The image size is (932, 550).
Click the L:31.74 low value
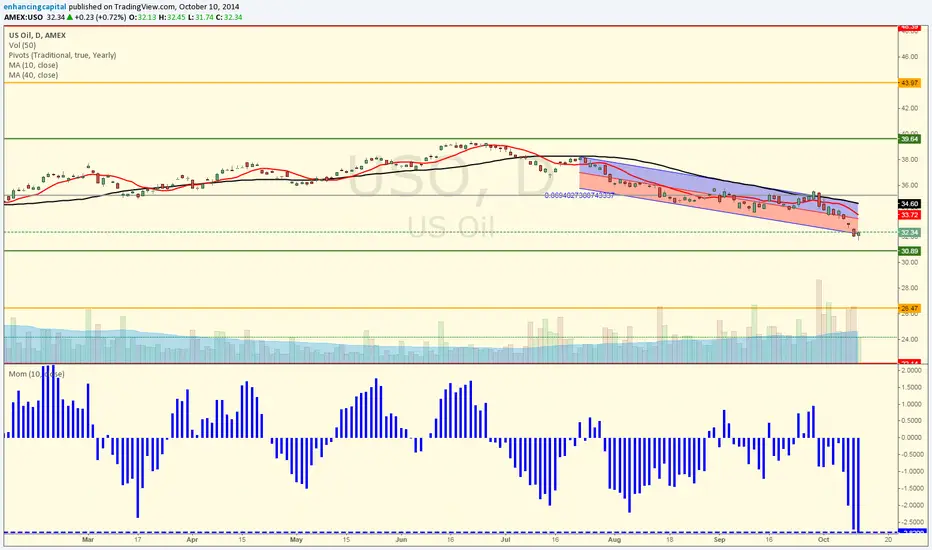200,17
